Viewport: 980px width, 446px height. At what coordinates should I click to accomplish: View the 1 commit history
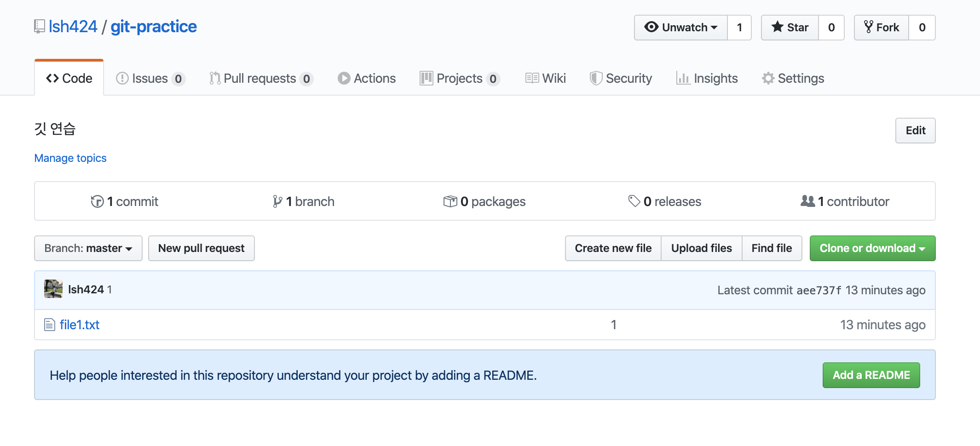pos(125,201)
